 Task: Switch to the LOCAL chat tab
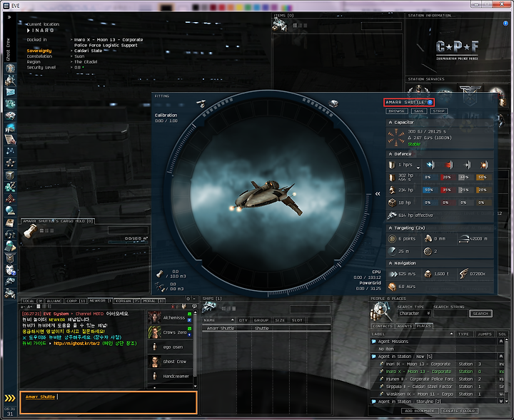point(32,300)
